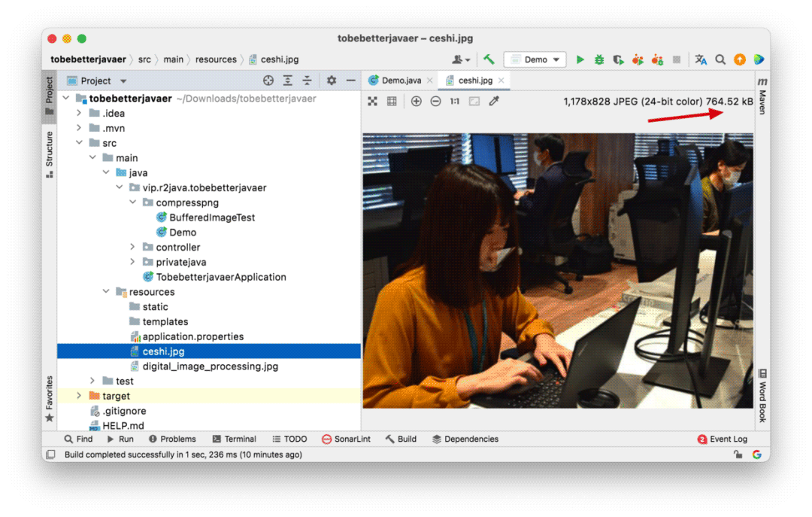812x517 pixels.
Task: Zoom out of the image
Action: point(435,101)
